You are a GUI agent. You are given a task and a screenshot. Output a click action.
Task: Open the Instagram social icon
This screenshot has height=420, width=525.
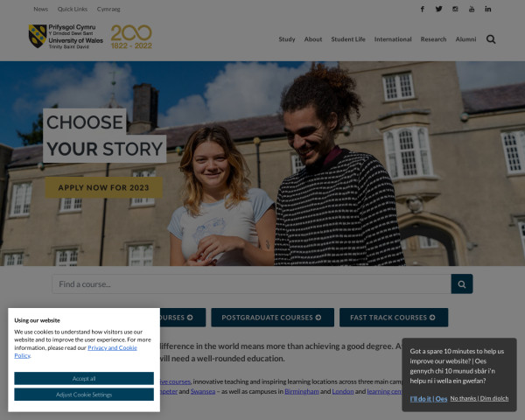pos(455,9)
